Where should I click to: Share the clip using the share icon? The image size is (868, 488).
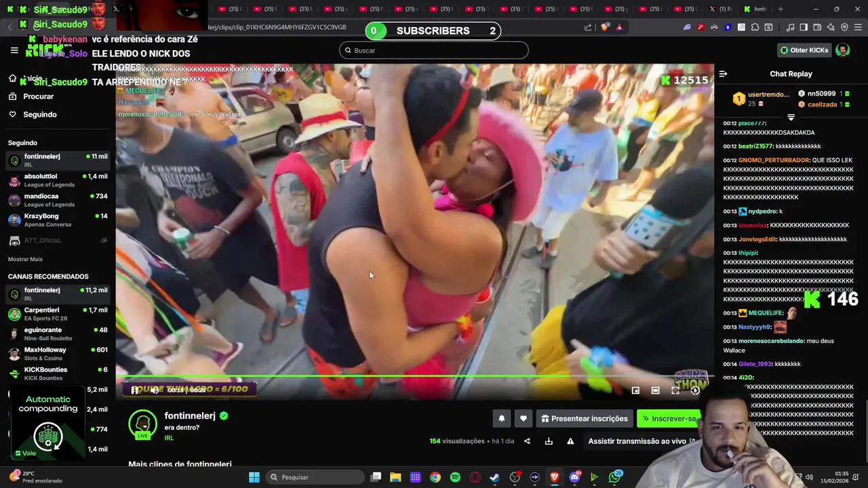(527, 441)
